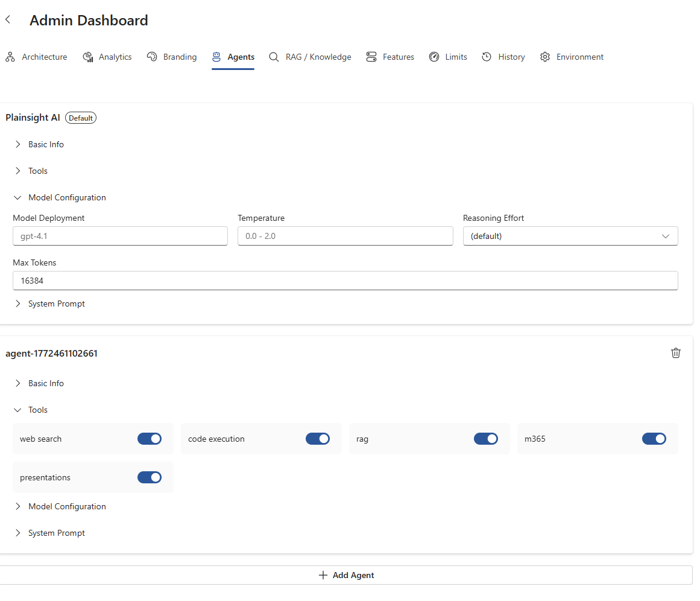Image resolution: width=700 pixels, height=601 pixels.
Task: Select the Features stack icon
Action: point(371,56)
